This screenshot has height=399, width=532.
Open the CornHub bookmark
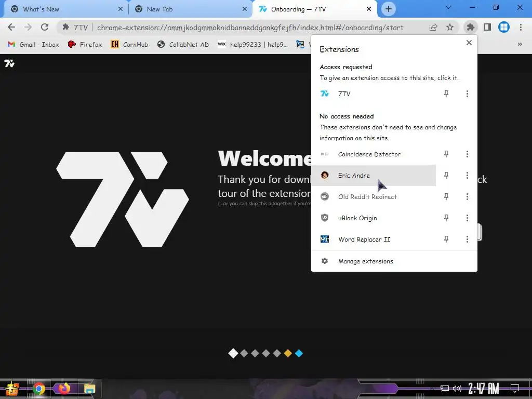coord(129,45)
